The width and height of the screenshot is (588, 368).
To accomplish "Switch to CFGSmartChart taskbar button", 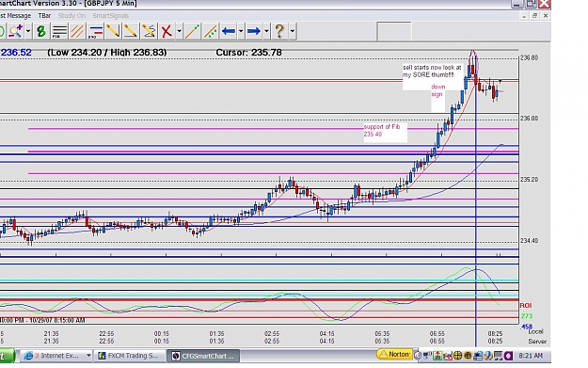I will point(203,356).
